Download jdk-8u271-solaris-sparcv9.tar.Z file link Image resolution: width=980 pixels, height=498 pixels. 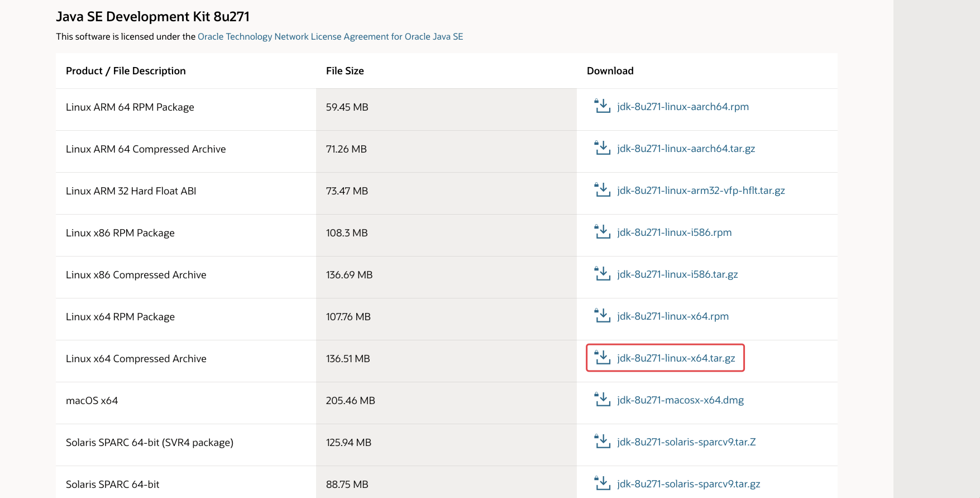(687, 442)
